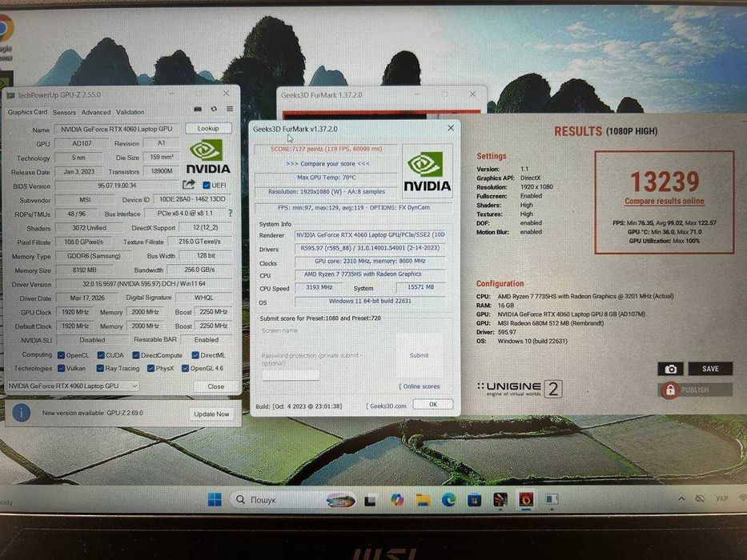Image resolution: width=747 pixels, height=560 pixels.
Task: Toggle the DirectCompute checkbox
Action: 136,354
